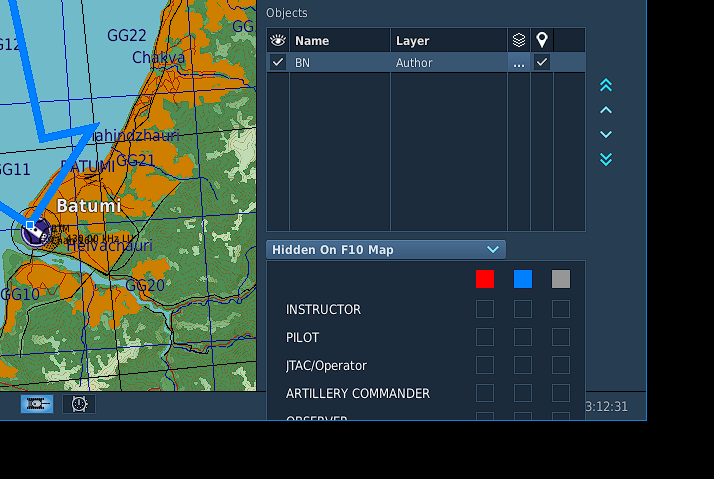Click the layers stack column header icon
The image size is (714, 479).
pyautogui.click(x=519, y=41)
